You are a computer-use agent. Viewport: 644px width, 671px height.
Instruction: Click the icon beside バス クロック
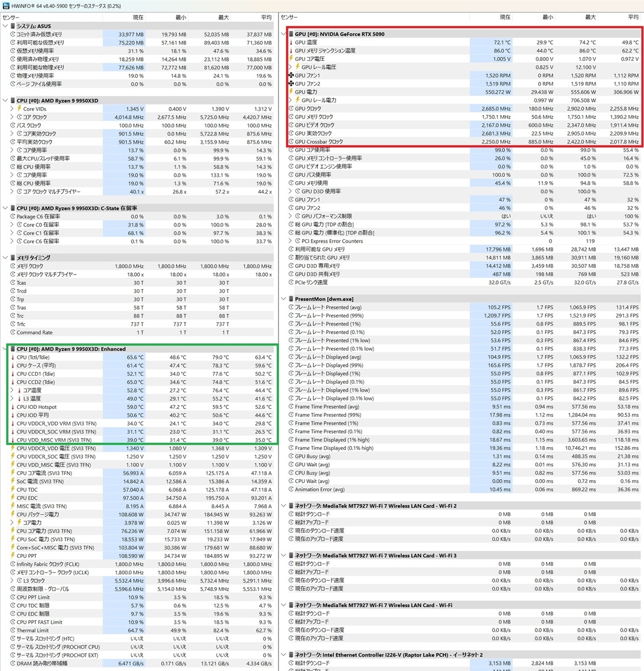[13, 125]
